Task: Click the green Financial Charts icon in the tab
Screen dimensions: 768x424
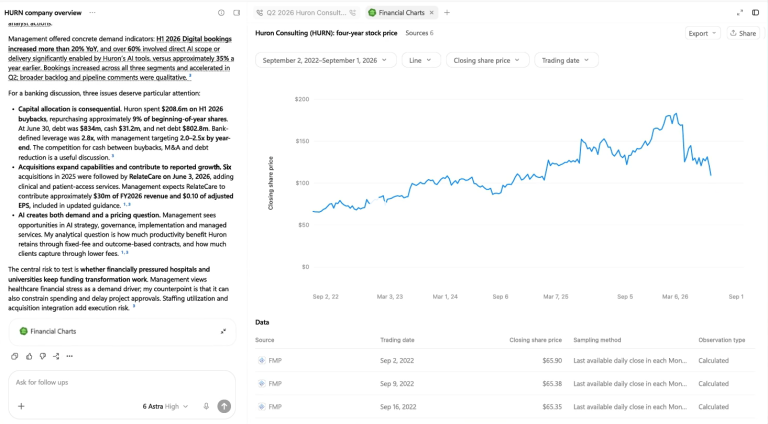Action: coord(372,13)
